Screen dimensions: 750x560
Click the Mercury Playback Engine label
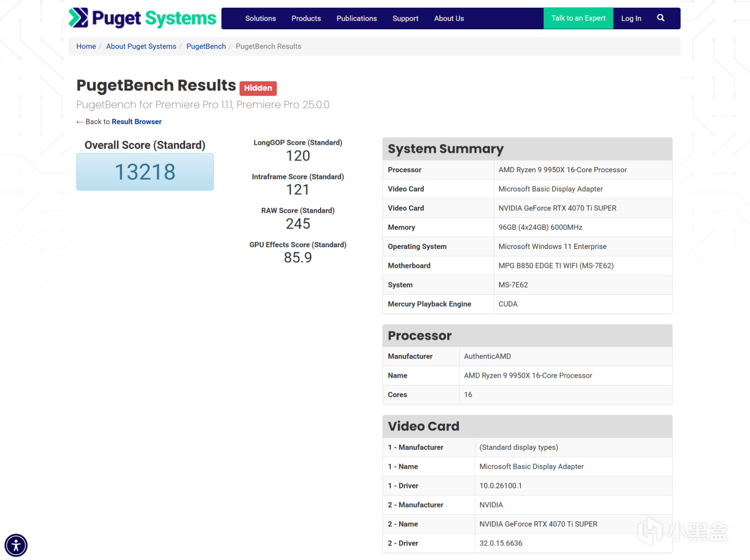pyautogui.click(x=429, y=304)
